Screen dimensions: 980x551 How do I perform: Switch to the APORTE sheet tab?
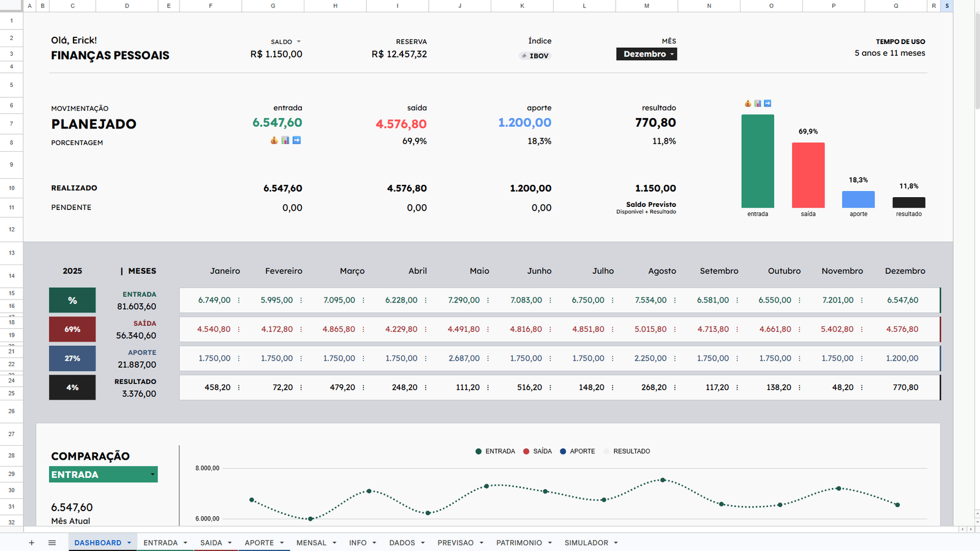(259, 543)
